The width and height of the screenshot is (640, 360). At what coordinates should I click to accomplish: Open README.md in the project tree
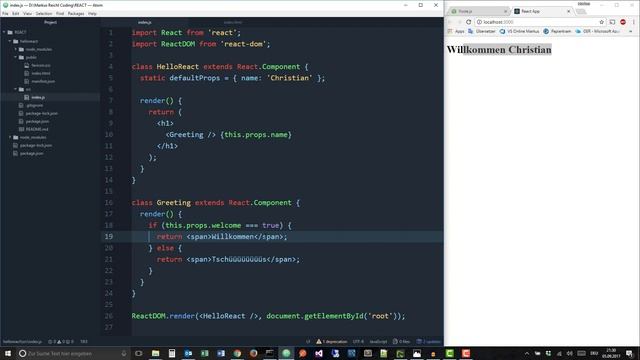coord(37,129)
